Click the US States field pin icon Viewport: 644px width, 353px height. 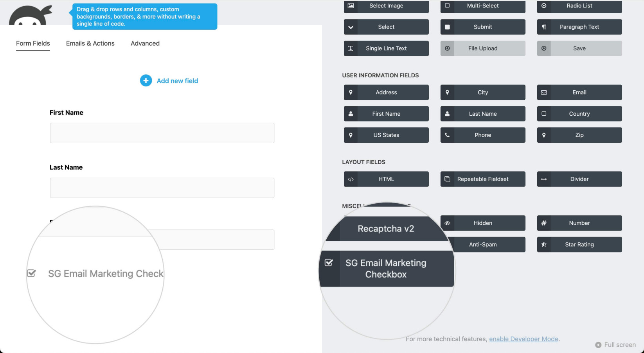(351, 135)
